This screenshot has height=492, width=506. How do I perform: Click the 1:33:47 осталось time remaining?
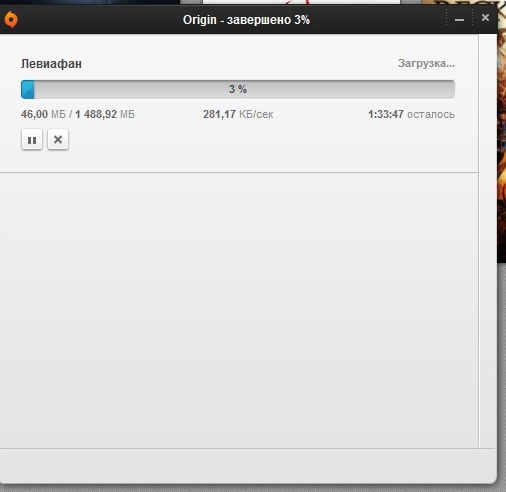(411, 114)
